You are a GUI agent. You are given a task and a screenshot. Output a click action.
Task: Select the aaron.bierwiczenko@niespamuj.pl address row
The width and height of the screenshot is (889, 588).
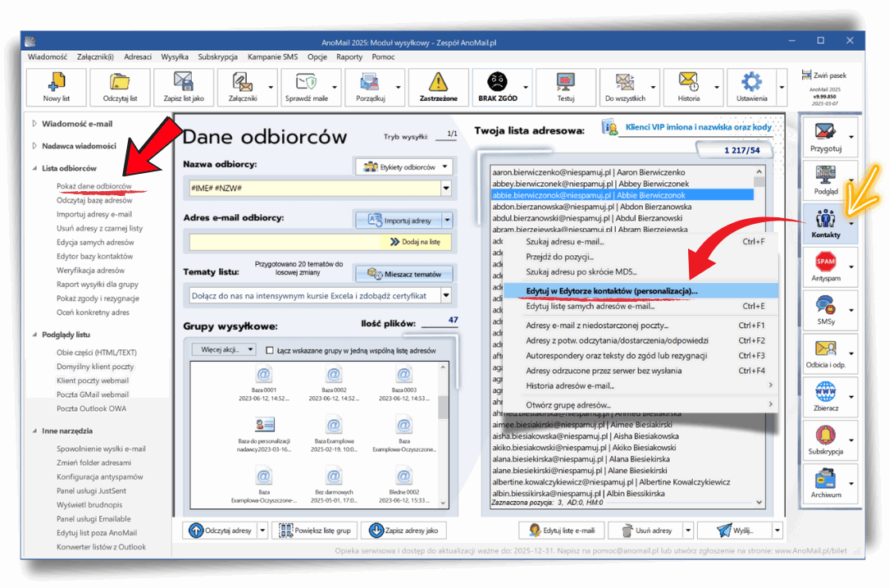click(x=622, y=172)
